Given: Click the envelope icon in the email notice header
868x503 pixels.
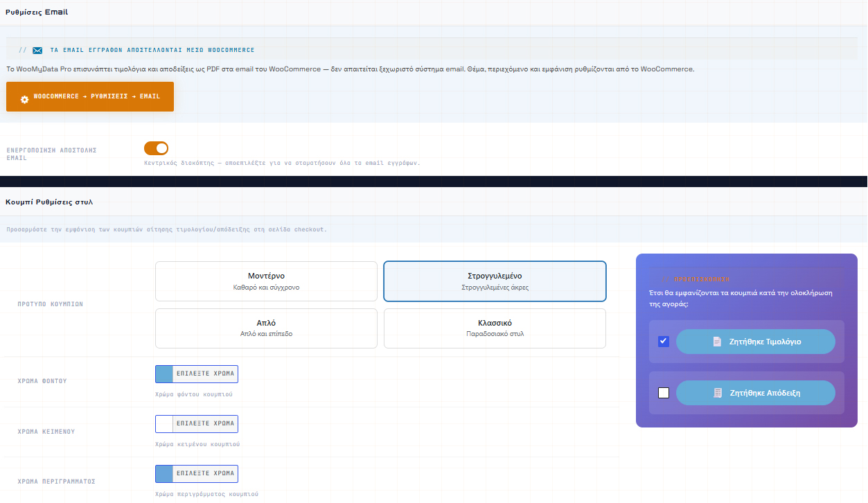Looking at the screenshot, I should point(37,51).
